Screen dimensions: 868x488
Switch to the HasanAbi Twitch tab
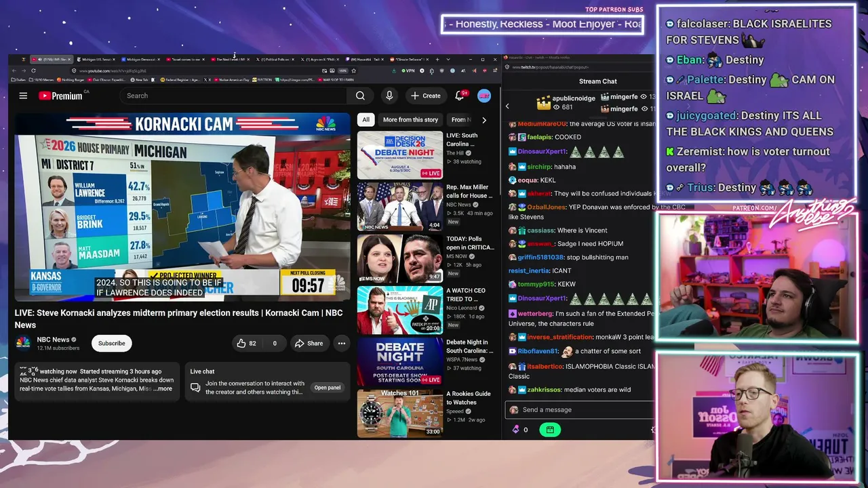364,60
